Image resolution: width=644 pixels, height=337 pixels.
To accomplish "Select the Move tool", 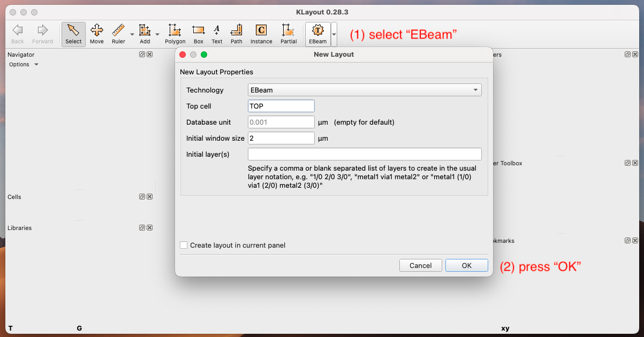I will [96, 34].
